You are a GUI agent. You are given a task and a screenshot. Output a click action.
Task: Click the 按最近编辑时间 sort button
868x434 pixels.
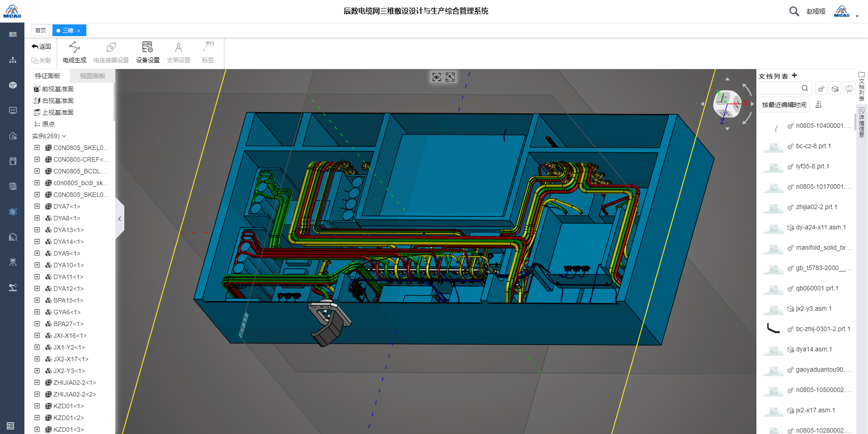pos(784,105)
